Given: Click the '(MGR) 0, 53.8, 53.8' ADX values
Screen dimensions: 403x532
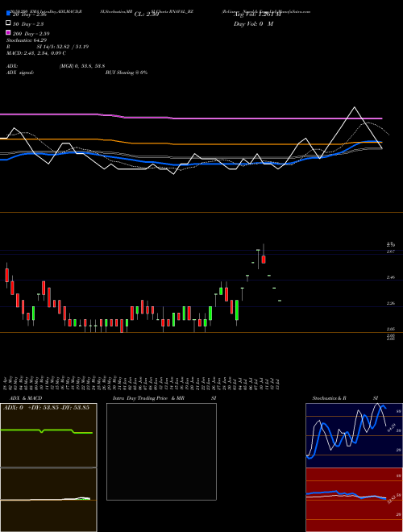Looking at the screenshot, I should (82, 66).
